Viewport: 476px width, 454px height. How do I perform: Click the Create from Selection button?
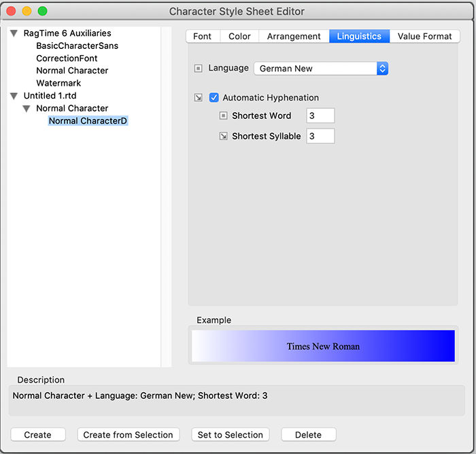[128, 435]
